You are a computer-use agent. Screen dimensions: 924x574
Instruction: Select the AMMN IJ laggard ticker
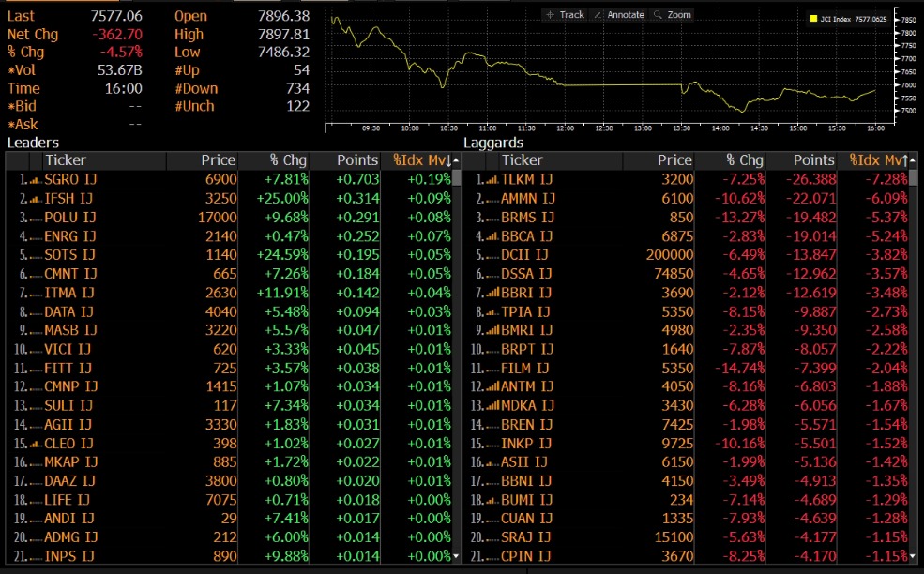528,198
